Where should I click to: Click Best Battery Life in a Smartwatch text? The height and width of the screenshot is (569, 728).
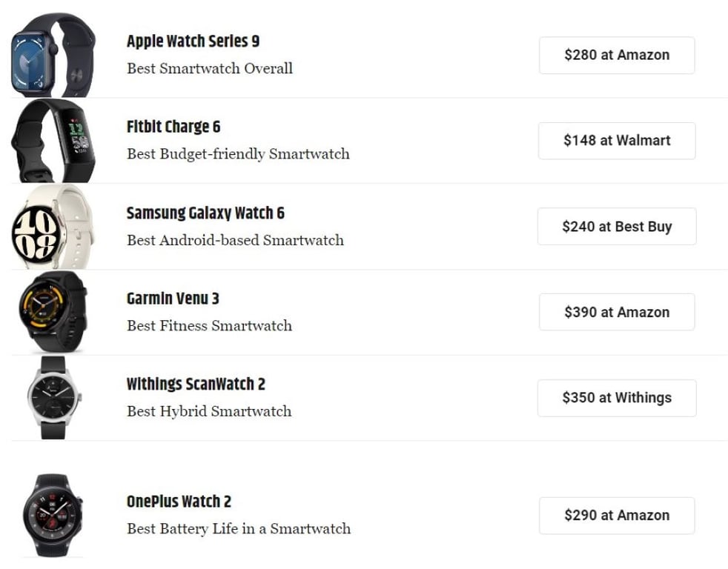pyautogui.click(x=239, y=529)
